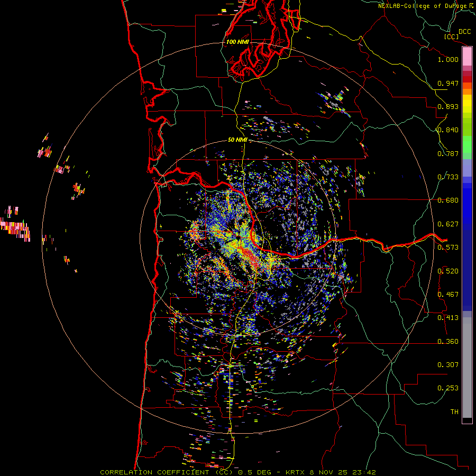Click the 0.840 color scale value
The width and height of the screenshot is (476, 476).
pos(448,130)
